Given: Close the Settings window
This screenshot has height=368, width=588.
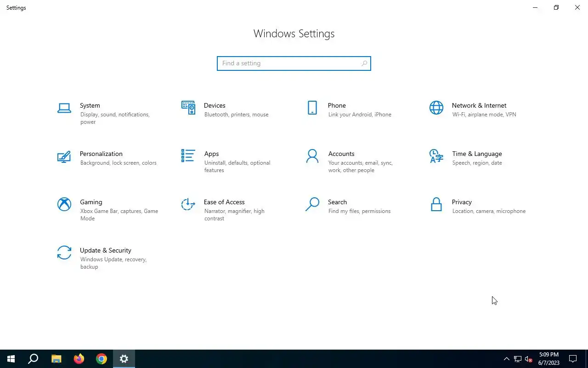Looking at the screenshot, I should tap(577, 7).
